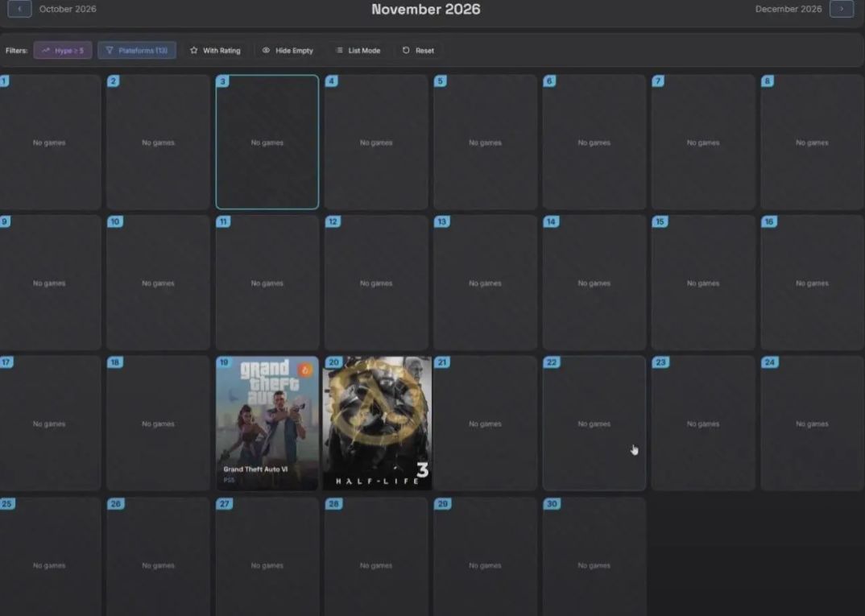Viewport: 865px width, 616px height.
Task: Select day 9 calendar cell
Action: 50,283
